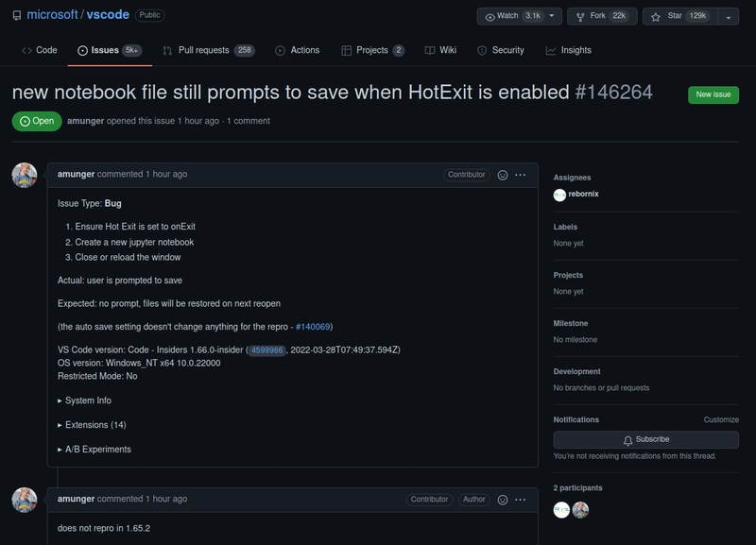756x545 pixels.
Task: Click the first comment's 1 hour ago timestamp
Action: pyautogui.click(x=166, y=175)
